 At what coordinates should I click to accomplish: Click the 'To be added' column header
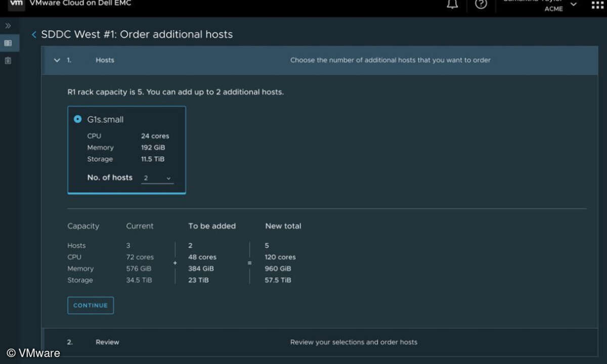click(x=212, y=226)
